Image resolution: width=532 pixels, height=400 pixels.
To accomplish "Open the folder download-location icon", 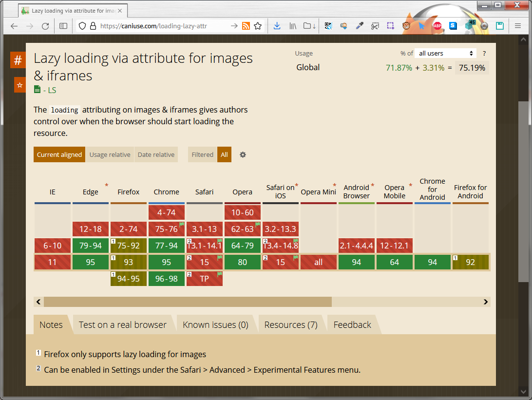I will (309, 26).
